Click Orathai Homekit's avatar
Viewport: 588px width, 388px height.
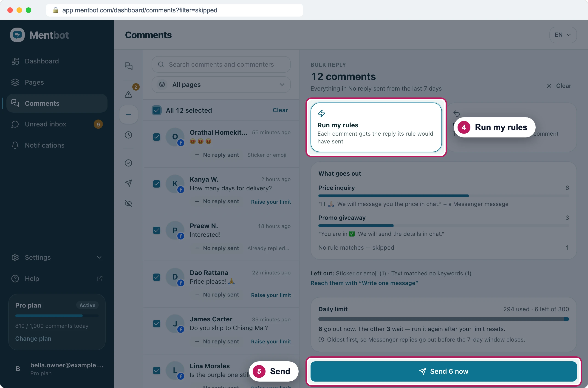click(175, 137)
